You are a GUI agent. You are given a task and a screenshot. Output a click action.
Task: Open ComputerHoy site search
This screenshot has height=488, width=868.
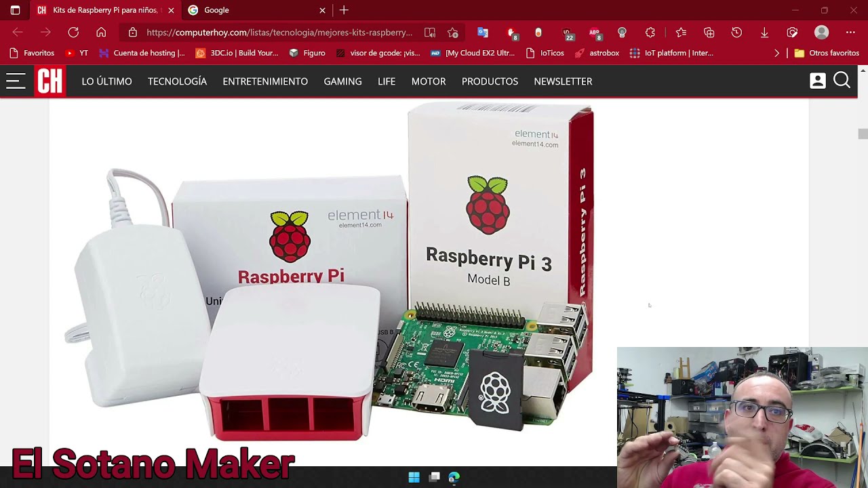coord(842,81)
